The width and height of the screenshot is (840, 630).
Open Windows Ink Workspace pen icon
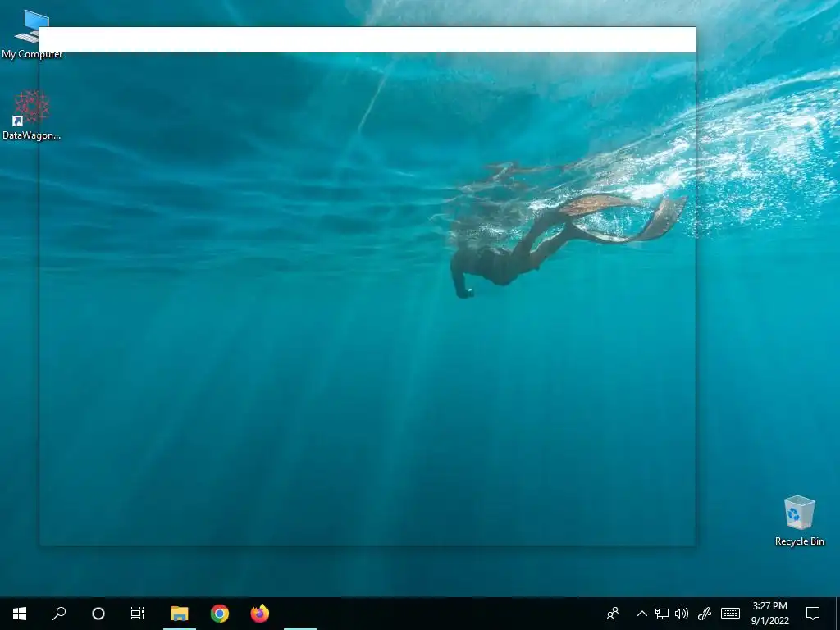[x=705, y=614]
